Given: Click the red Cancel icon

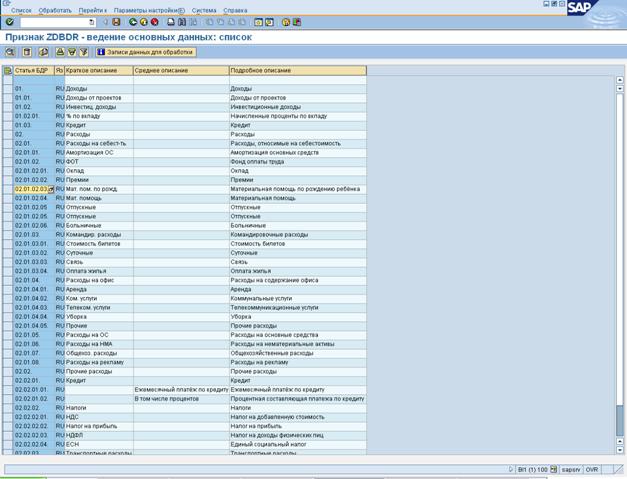Looking at the screenshot, I should click(x=154, y=21).
